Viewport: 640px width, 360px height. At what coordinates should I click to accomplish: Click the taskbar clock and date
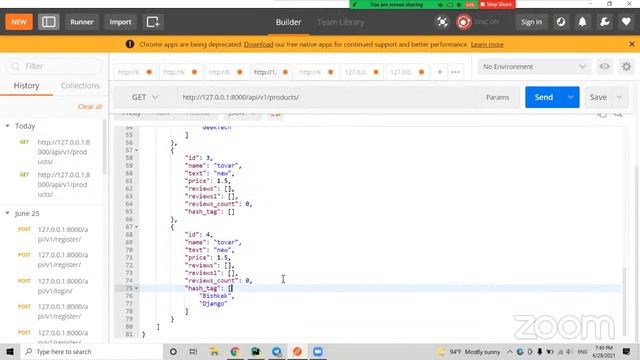coord(604,351)
